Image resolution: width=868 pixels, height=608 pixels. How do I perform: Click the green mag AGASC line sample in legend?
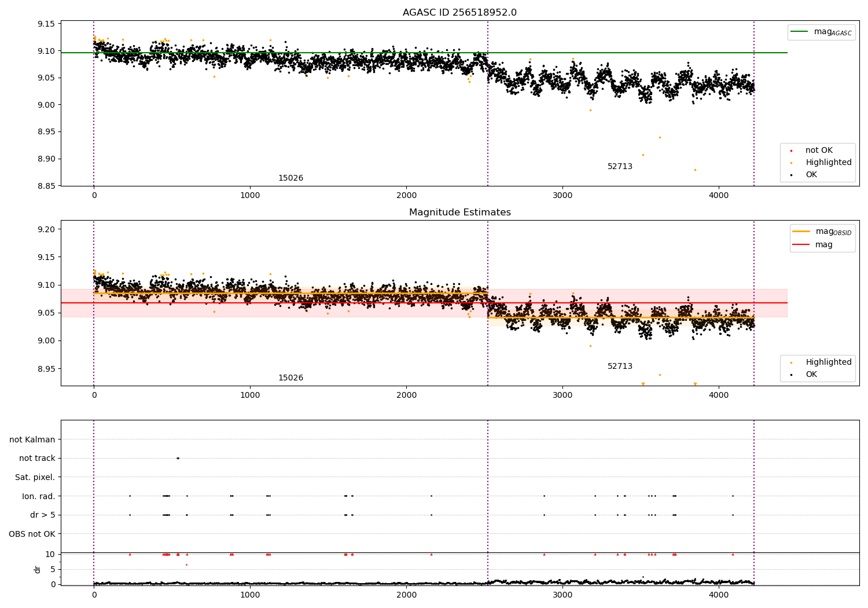pyautogui.click(x=800, y=32)
